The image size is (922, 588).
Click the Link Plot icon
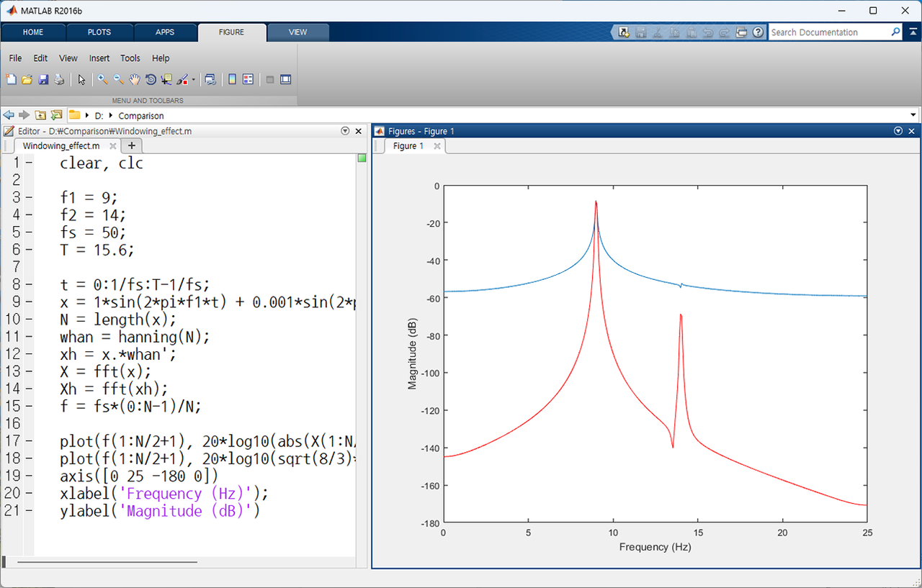(x=210, y=80)
